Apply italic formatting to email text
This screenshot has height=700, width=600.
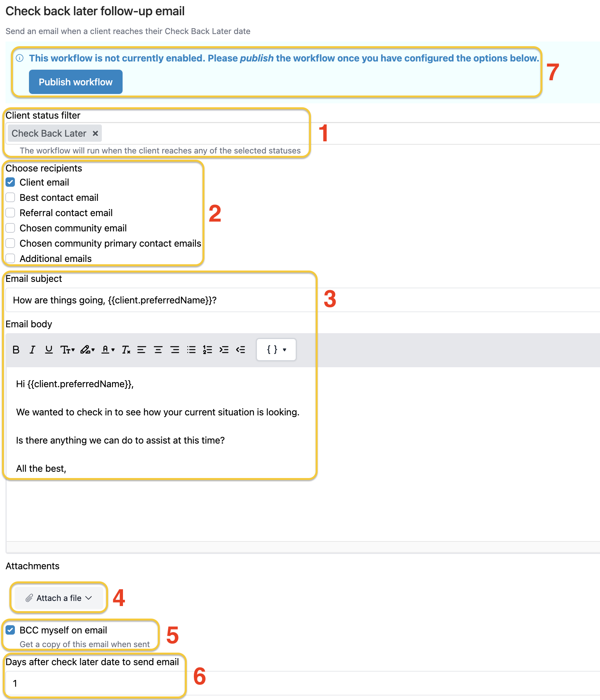[33, 350]
